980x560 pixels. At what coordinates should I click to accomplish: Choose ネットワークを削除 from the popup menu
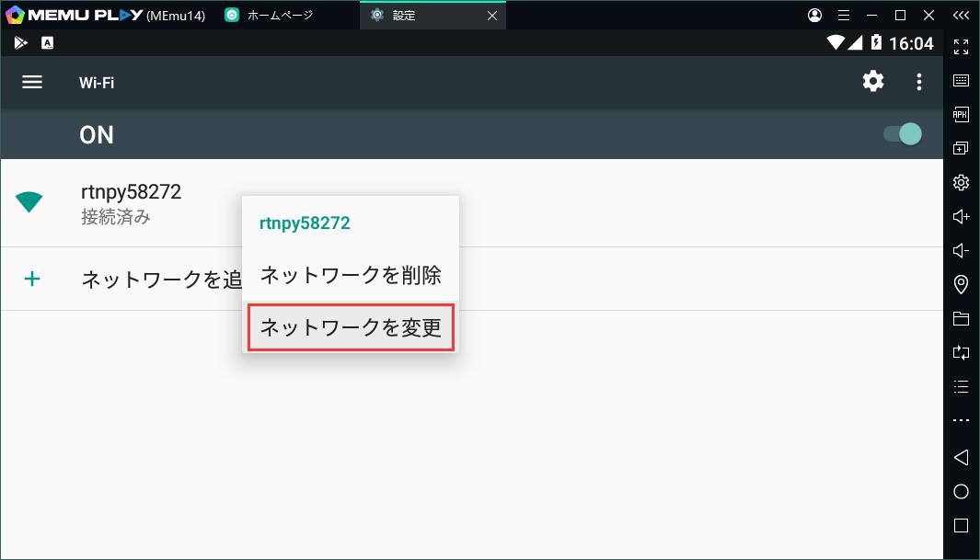coord(350,275)
